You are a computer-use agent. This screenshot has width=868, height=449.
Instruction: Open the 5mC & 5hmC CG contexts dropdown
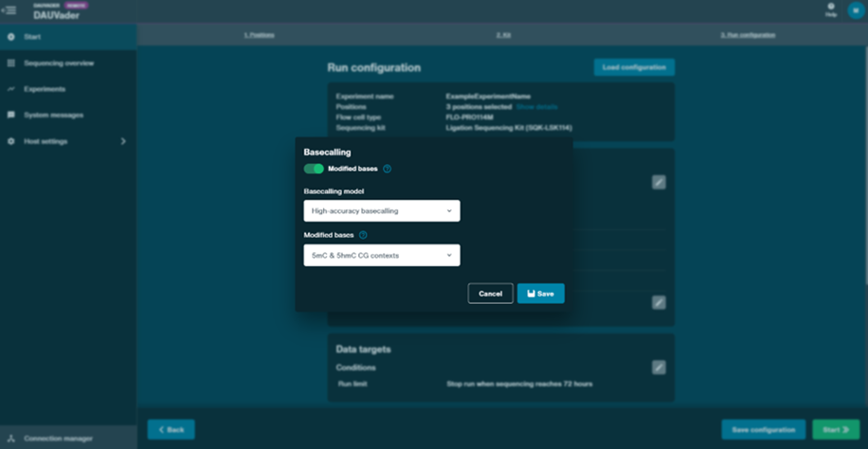[x=382, y=255]
